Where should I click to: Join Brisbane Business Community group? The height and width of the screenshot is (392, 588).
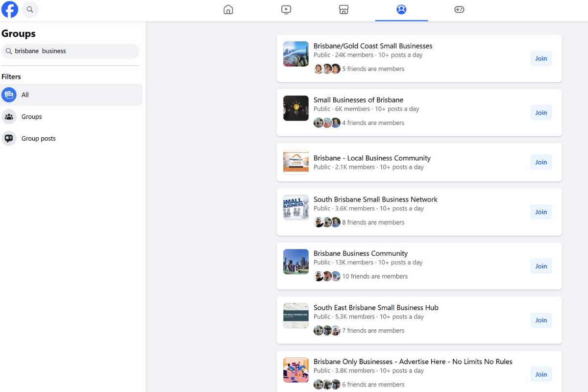click(x=541, y=266)
